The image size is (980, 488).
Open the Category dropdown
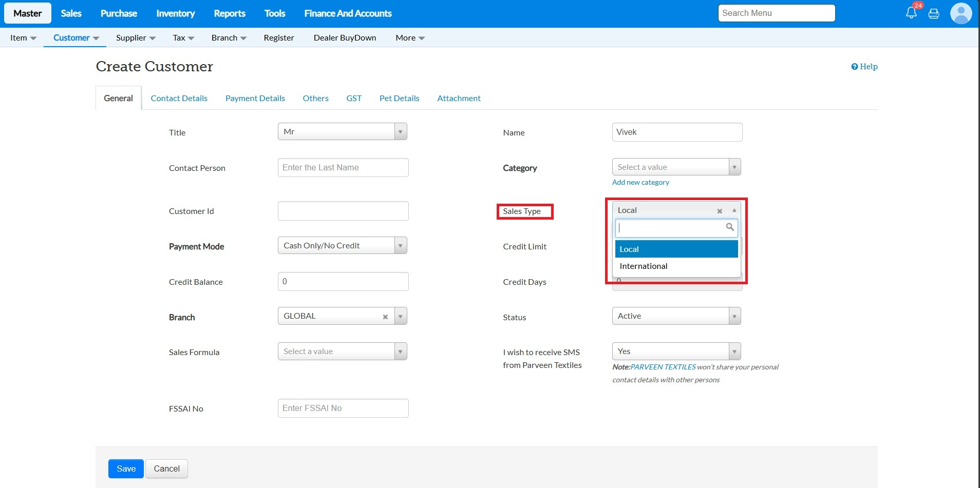coord(734,167)
